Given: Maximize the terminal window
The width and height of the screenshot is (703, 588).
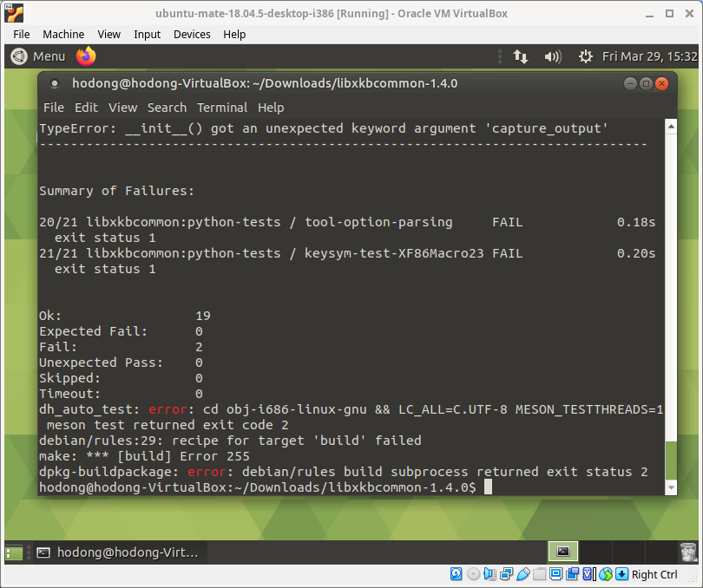Looking at the screenshot, I should pyautogui.click(x=646, y=83).
